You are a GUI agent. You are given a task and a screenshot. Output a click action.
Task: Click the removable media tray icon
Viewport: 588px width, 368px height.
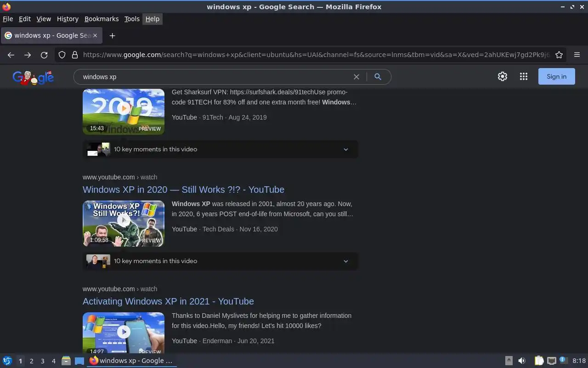click(x=509, y=361)
